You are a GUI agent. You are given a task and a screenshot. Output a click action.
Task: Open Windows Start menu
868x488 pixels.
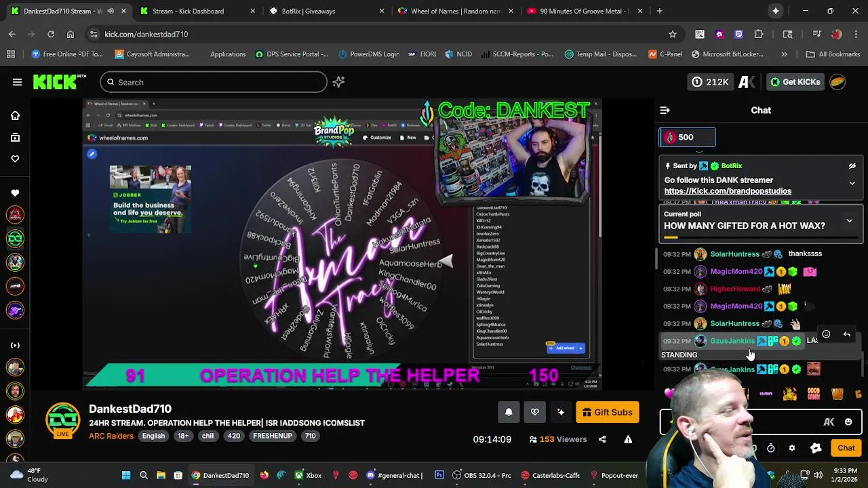coord(126,475)
